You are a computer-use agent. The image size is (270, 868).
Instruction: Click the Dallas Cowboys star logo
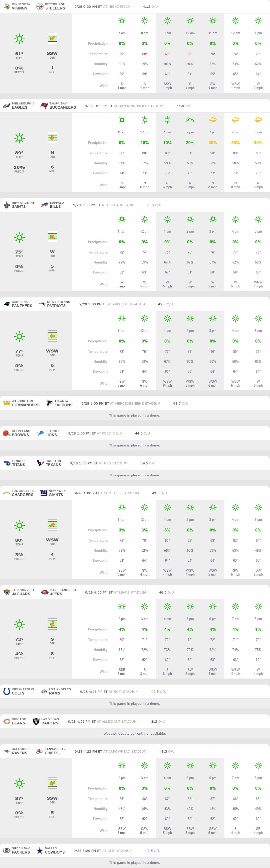click(39, 851)
